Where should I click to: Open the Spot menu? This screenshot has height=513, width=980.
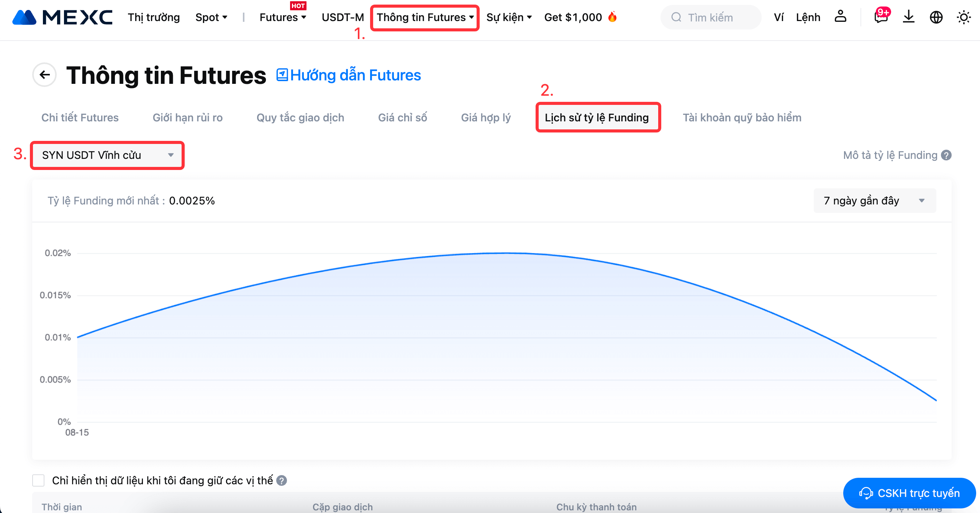211,17
